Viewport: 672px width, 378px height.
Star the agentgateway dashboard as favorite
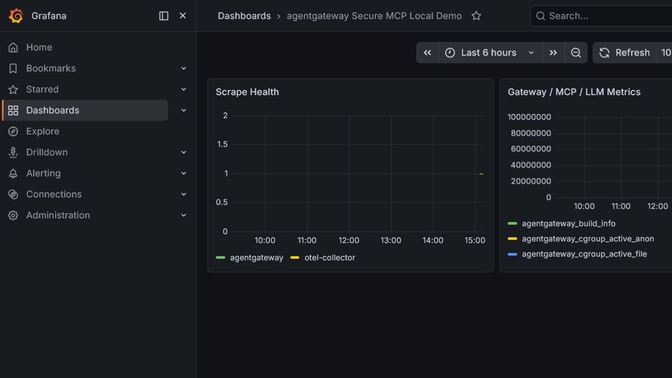click(x=476, y=16)
